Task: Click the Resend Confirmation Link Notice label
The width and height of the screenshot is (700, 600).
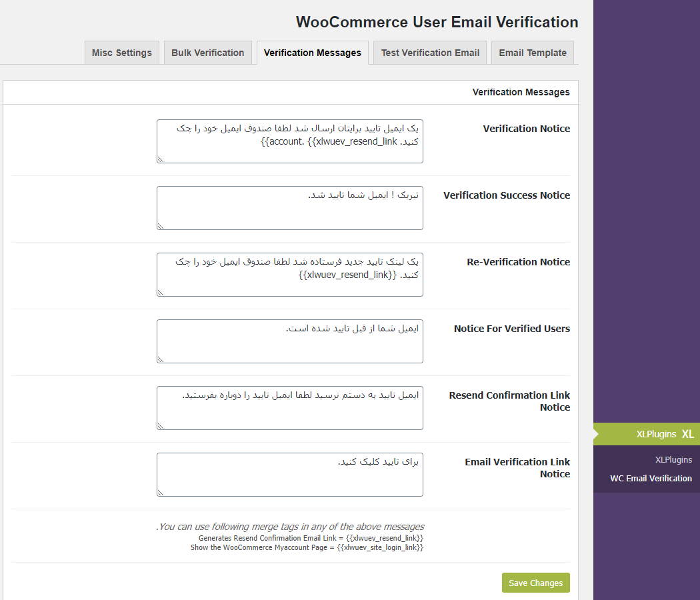Action: (509, 401)
